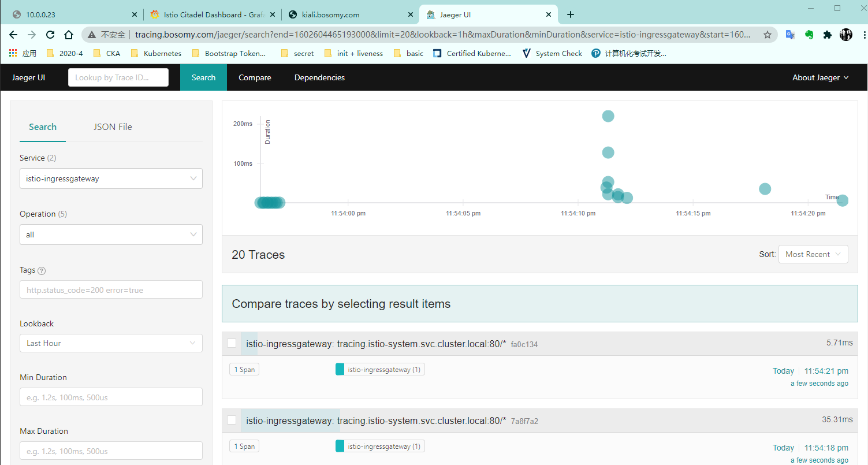The width and height of the screenshot is (868, 465).
Task: Click into the Tags input field
Action: [x=111, y=289]
